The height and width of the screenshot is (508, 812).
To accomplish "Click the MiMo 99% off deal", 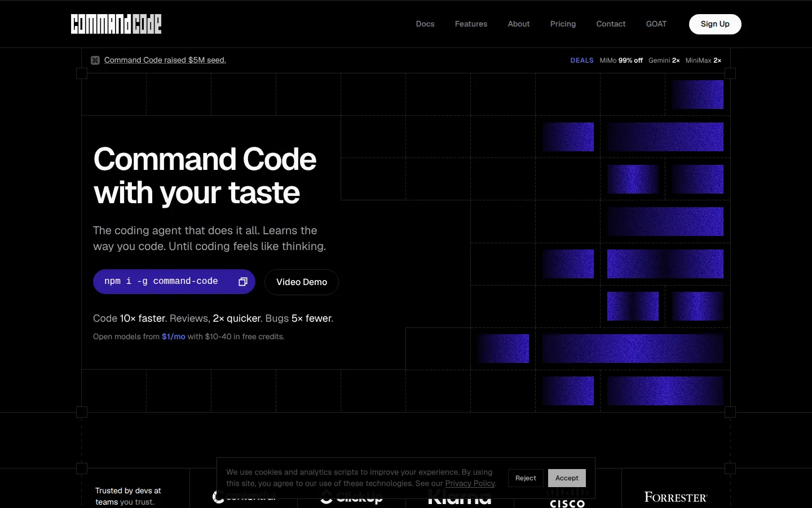I will pos(621,60).
